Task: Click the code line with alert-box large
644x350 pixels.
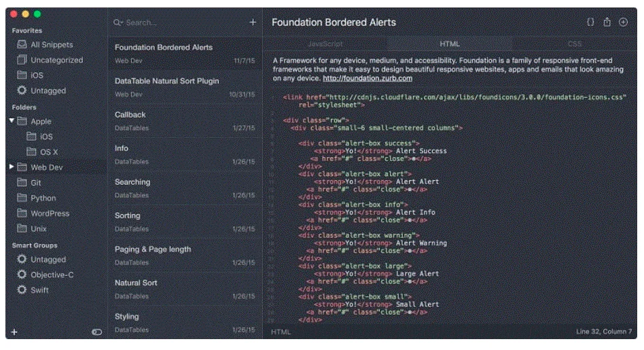Action: [355, 266]
